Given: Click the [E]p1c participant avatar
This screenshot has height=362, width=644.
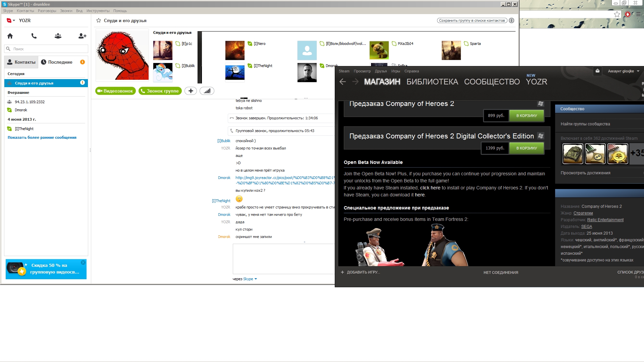Looking at the screenshot, I should pos(163,50).
